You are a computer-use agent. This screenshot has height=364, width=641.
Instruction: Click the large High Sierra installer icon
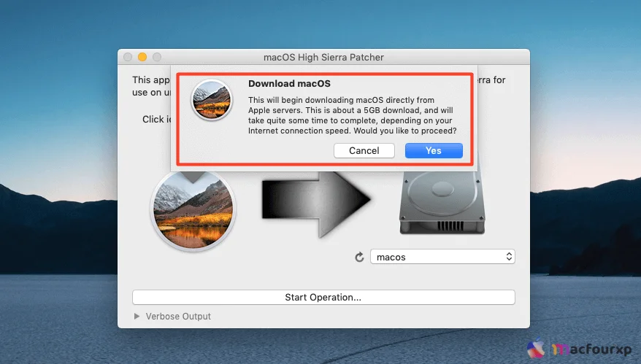click(193, 209)
